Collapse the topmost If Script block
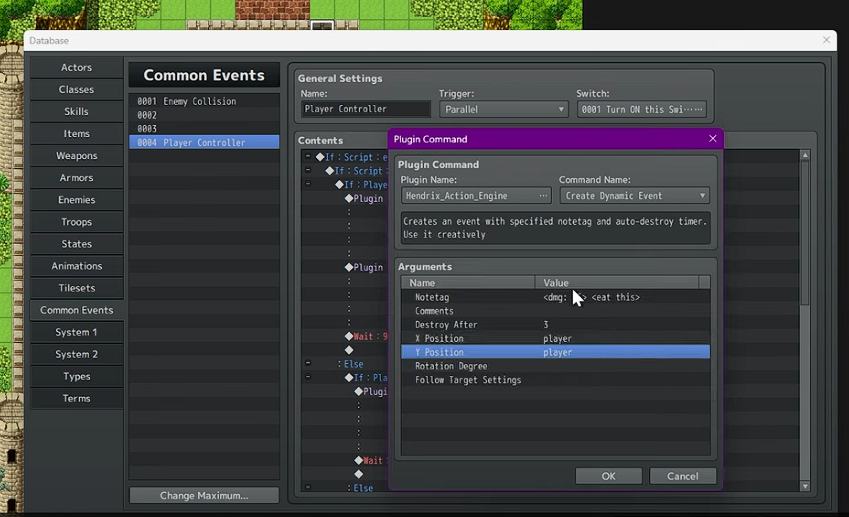The height and width of the screenshot is (517, 849). [x=308, y=157]
